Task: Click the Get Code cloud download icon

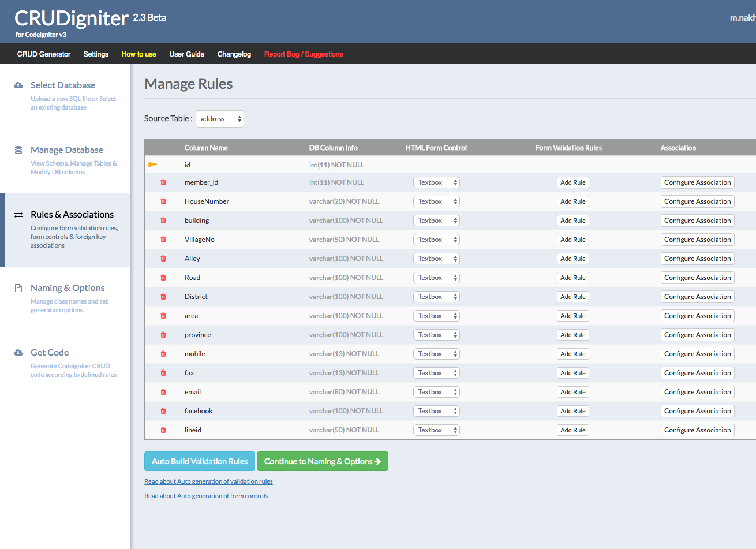Action: (x=18, y=353)
